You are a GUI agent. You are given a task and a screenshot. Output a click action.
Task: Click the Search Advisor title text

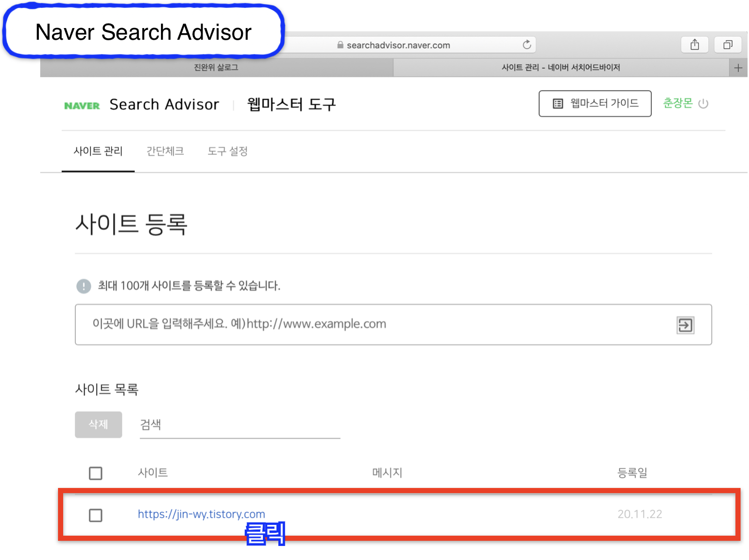[164, 104]
